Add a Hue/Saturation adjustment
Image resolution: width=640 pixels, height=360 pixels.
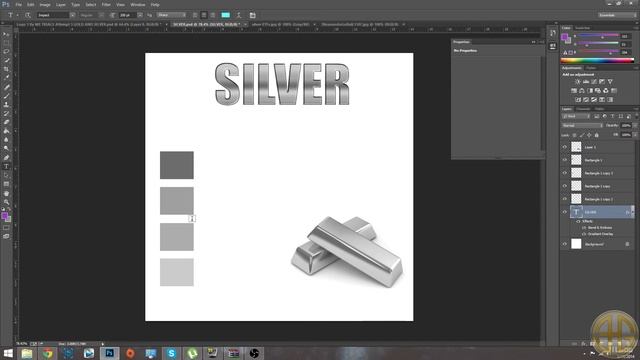(x=574, y=91)
